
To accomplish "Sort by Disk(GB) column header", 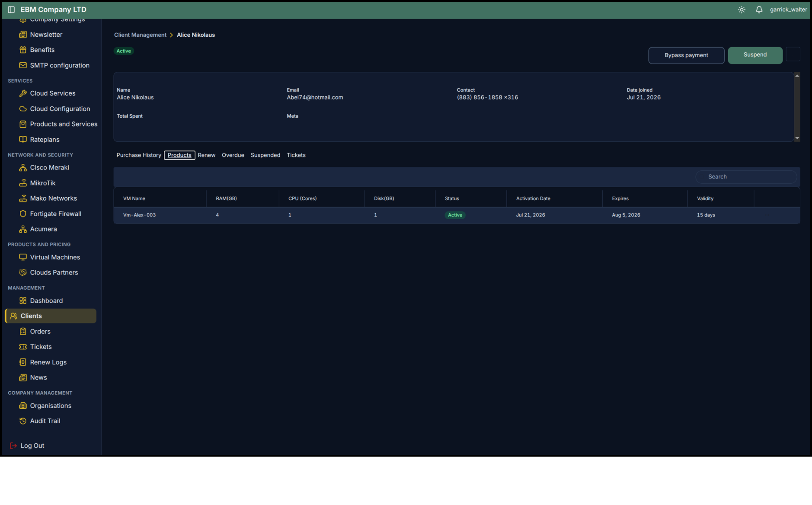I will pos(384,198).
